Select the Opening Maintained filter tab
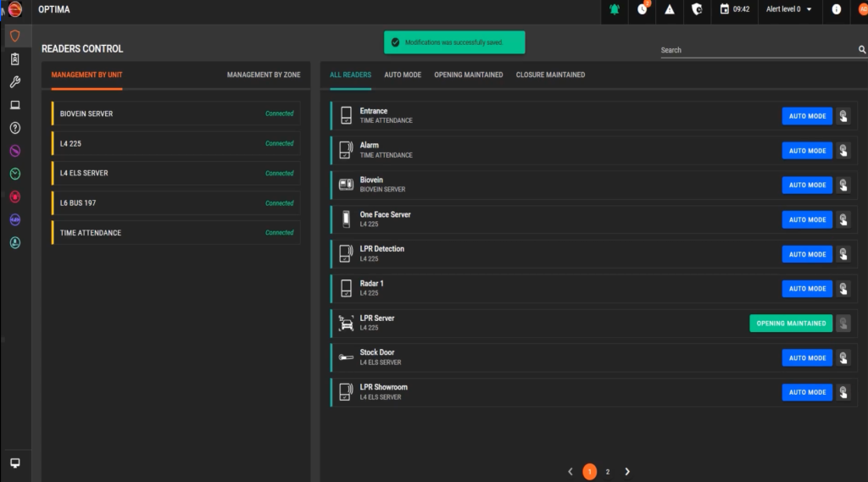The width and height of the screenshot is (868, 482). tap(468, 75)
